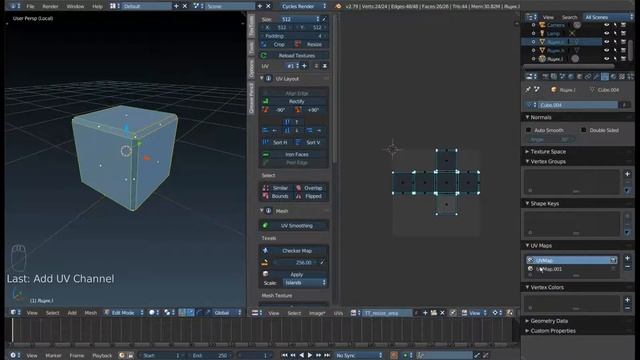Open the Constraints chain properties tab
The height and width of the screenshot is (360, 640).
tap(588, 76)
